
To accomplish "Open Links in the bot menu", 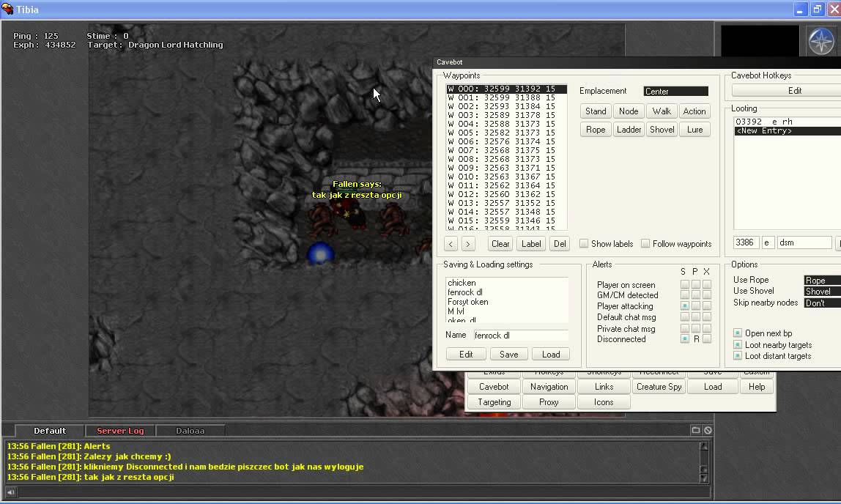I will [604, 387].
